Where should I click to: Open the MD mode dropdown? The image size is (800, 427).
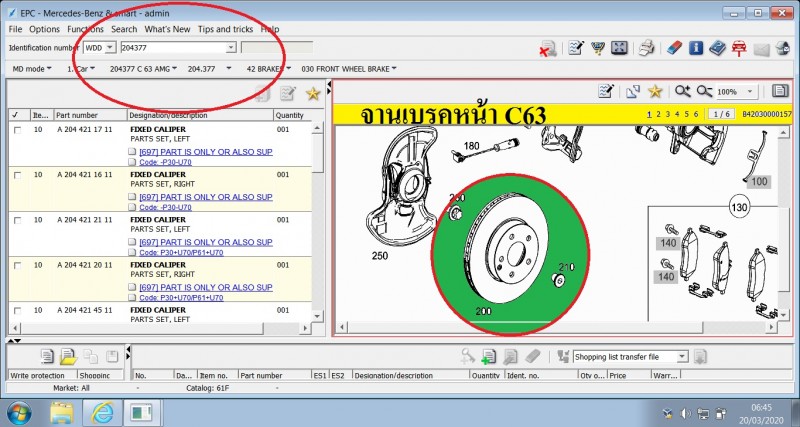point(32,69)
